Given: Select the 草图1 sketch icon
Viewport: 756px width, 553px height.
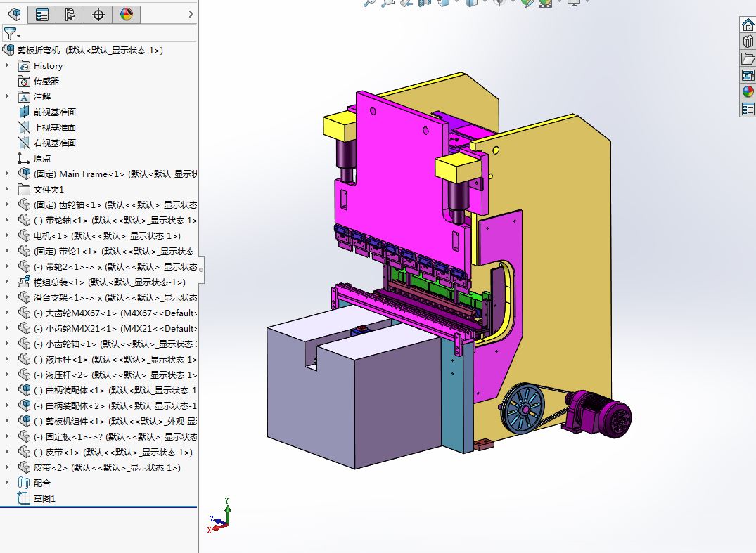Looking at the screenshot, I should point(24,499).
